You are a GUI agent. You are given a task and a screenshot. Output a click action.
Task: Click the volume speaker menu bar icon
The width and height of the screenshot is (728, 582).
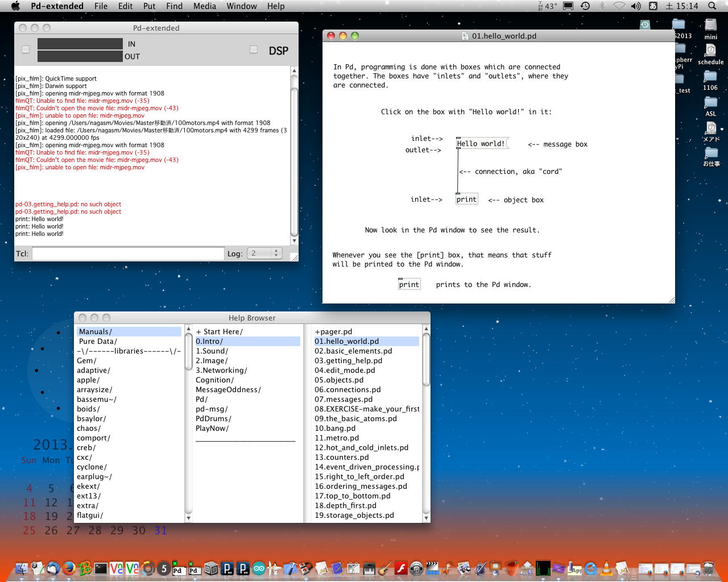(635, 6)
